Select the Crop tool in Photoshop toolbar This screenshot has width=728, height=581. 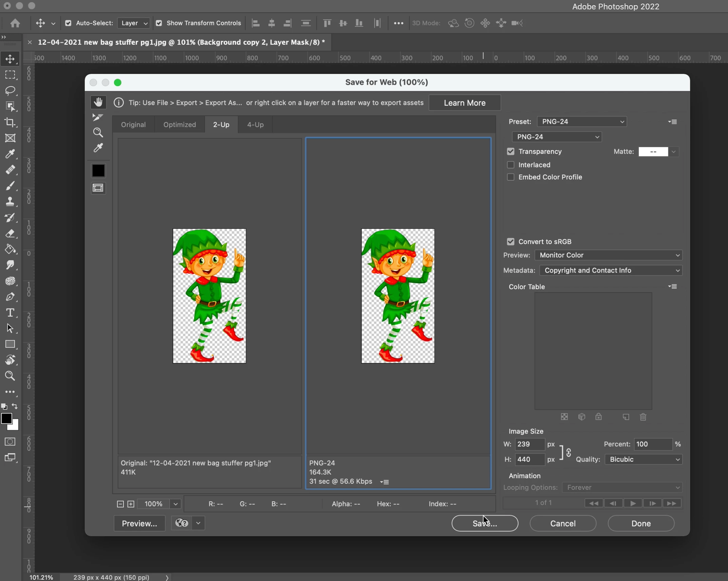[x=10, y=122]
